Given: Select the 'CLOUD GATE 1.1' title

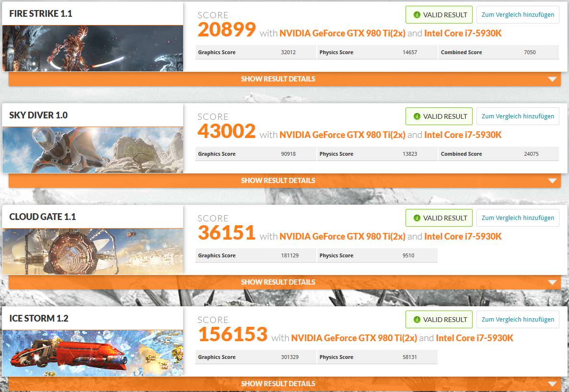Looking at the screenshot, I should pos(43,217).
